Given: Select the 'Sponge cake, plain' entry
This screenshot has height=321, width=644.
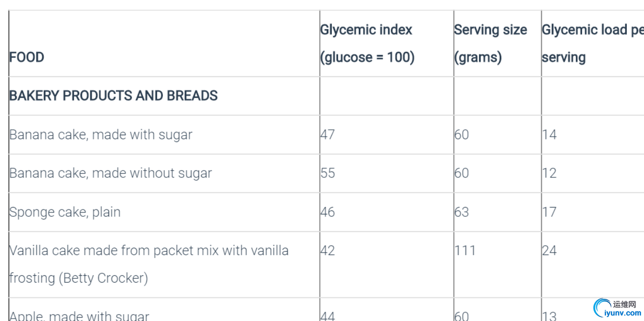Looking at the screenshot, I should pyautogui.click(x=65, y=212).
